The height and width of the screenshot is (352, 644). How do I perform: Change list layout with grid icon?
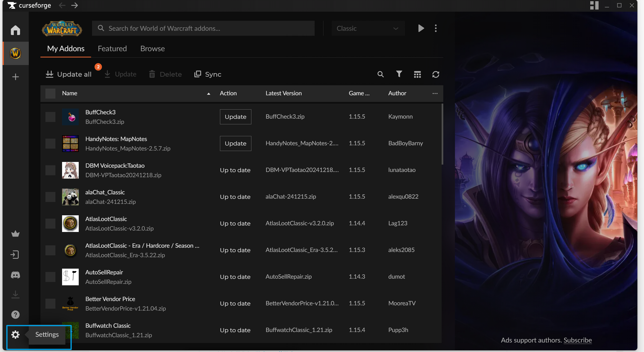tap(417, 74)
